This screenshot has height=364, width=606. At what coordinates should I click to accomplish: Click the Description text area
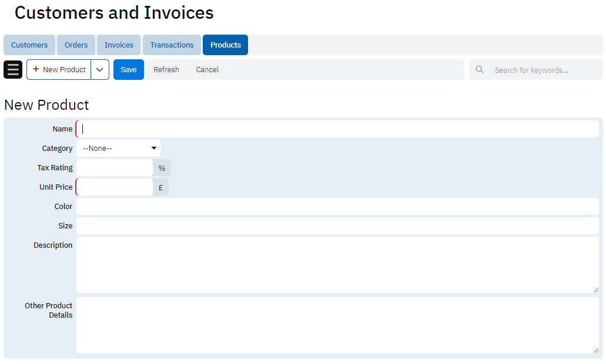337,264
